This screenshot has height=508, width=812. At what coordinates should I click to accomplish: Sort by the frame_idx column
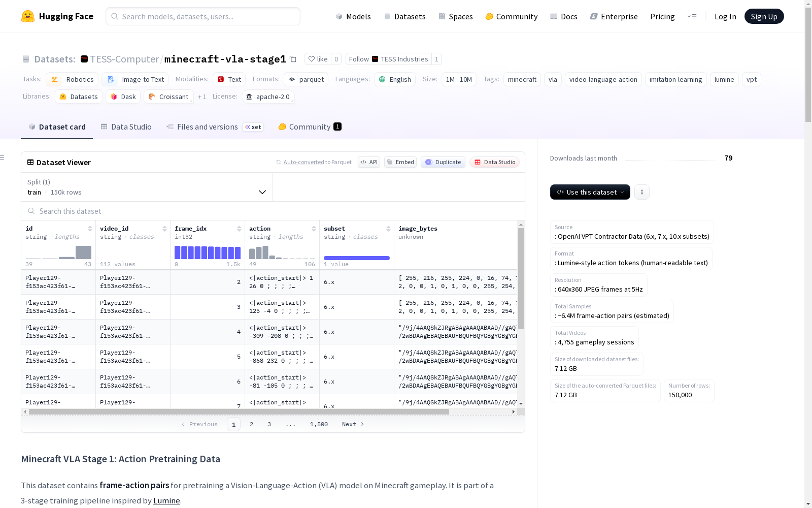(x=239, y=229)
